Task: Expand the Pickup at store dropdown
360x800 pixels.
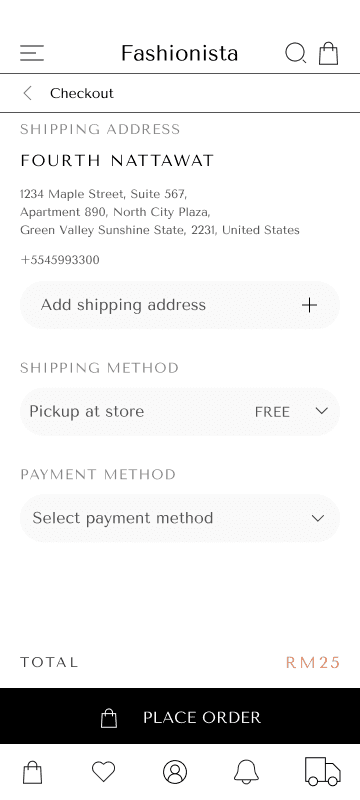Action: 180,412
